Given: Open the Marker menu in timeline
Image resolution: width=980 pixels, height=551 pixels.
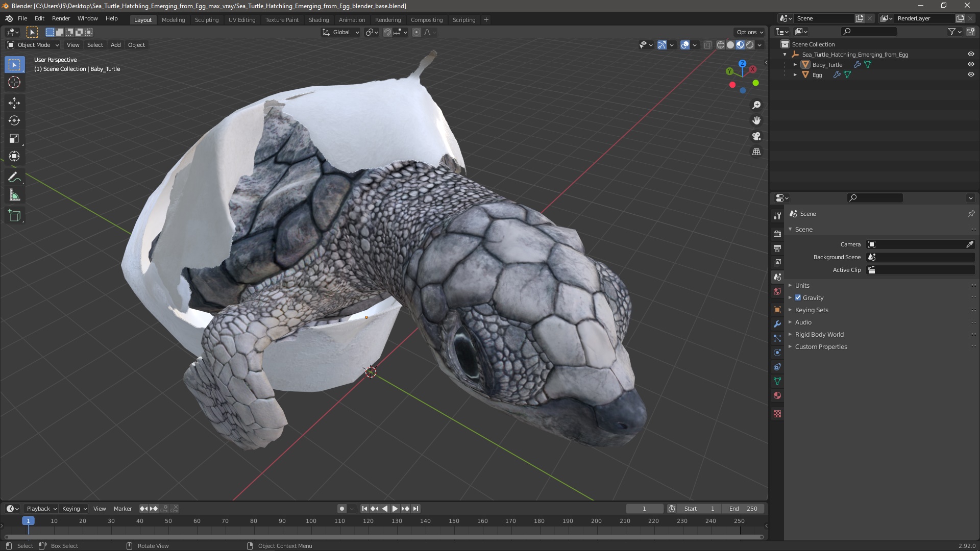Looking at the screenshot, I should point(122,509).
